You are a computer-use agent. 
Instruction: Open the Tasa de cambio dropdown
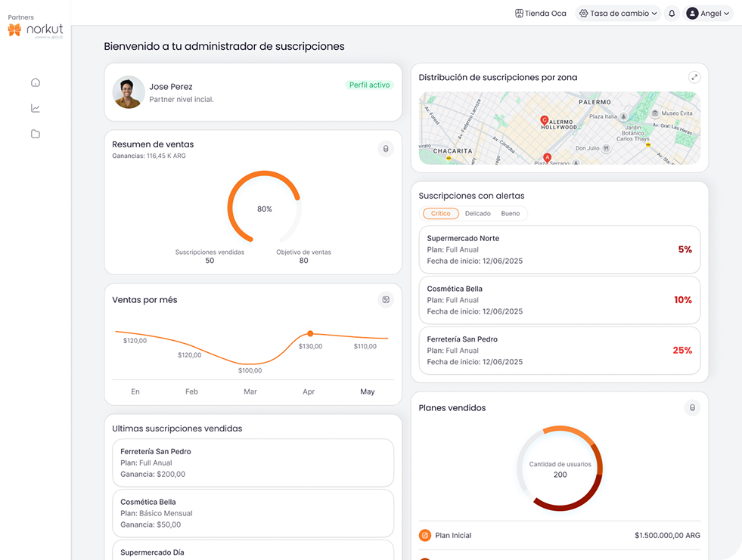[618, 14]
